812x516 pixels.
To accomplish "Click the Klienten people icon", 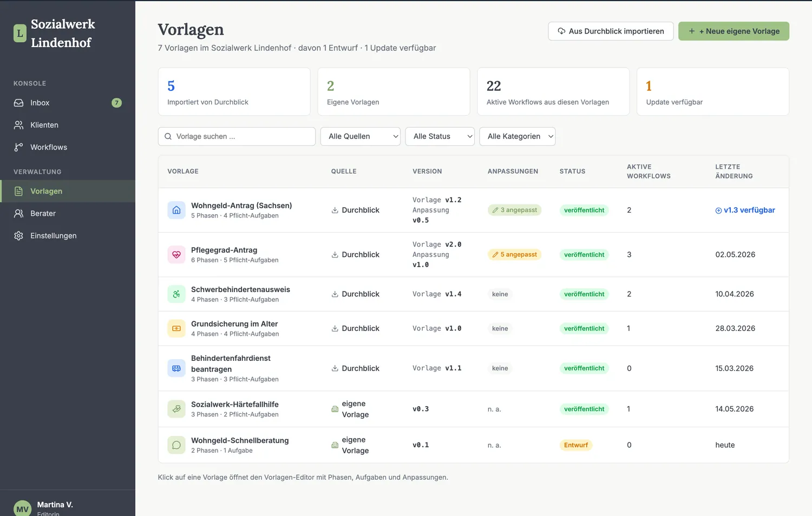I will [19, 125].
